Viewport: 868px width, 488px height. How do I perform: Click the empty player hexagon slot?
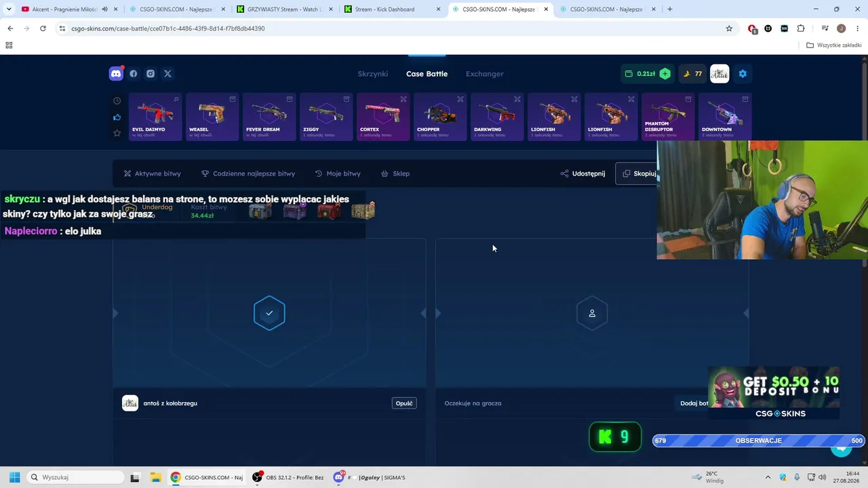point(592,313)
